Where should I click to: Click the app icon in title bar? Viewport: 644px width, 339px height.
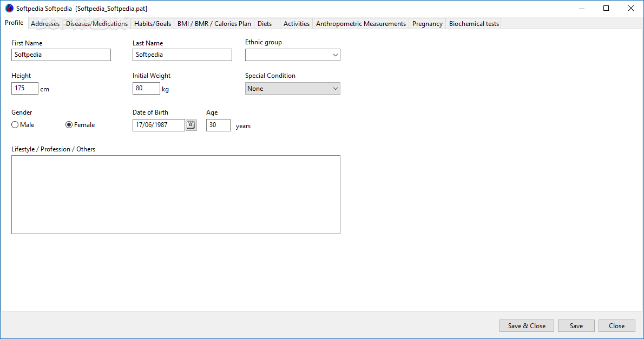click(9, 8)
